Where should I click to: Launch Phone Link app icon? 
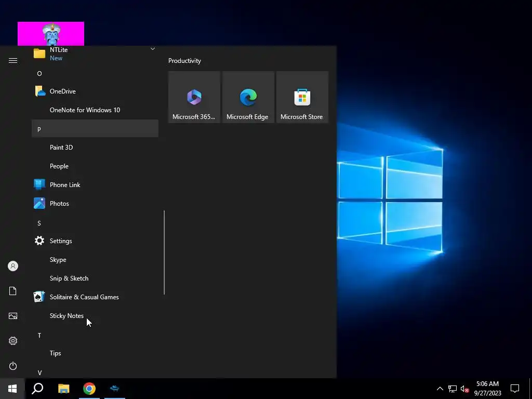tap(39, 184)
